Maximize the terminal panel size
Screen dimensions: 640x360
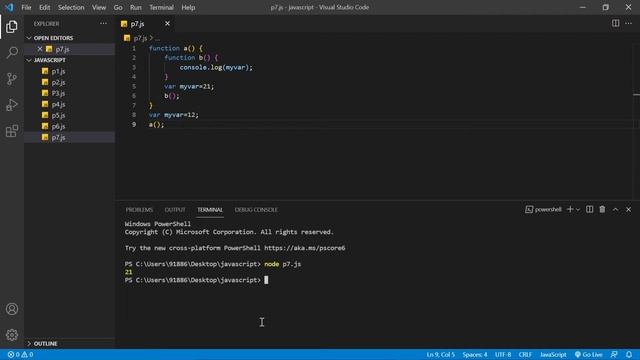click(x=616, y=209)
